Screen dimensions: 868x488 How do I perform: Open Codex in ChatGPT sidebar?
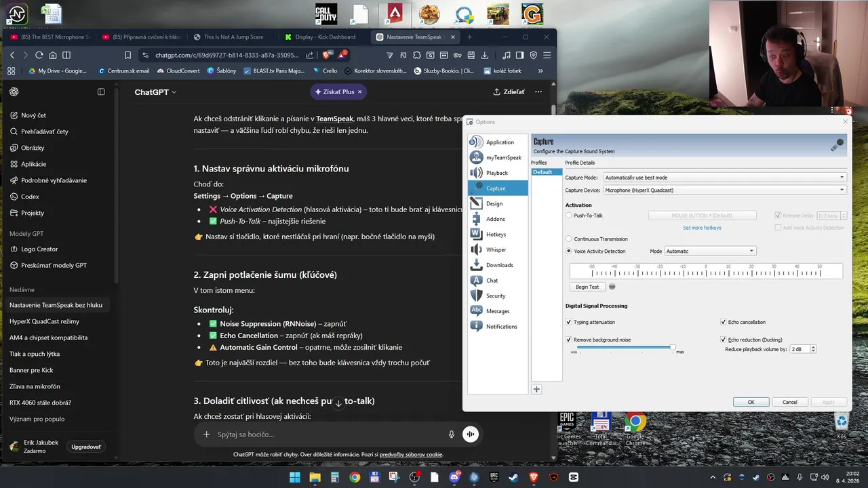[57, 197]
